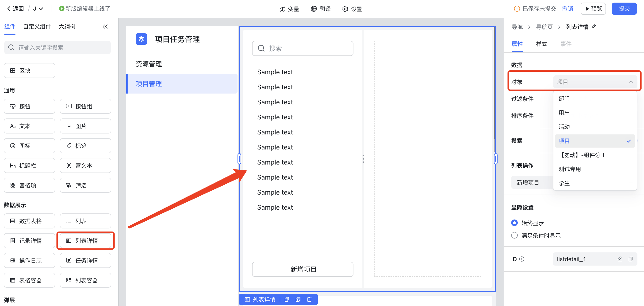Focus the component keyword search field

tap(57, 47)
